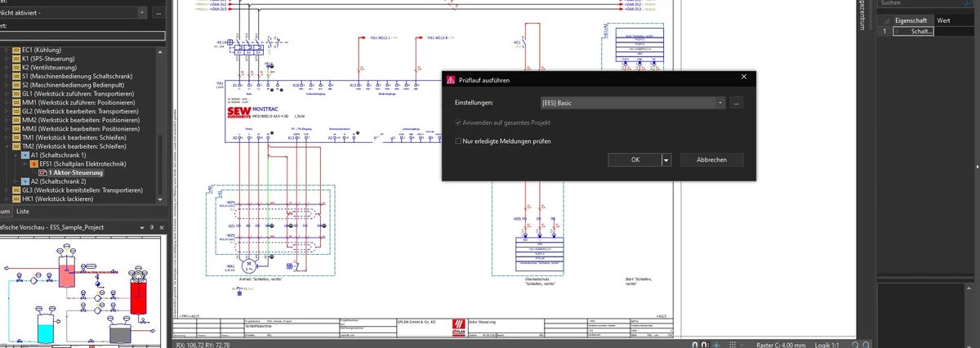Screen dimensions: 980x348
Task: Click the EC1 Kühlung folder icon
Action: 15,50
